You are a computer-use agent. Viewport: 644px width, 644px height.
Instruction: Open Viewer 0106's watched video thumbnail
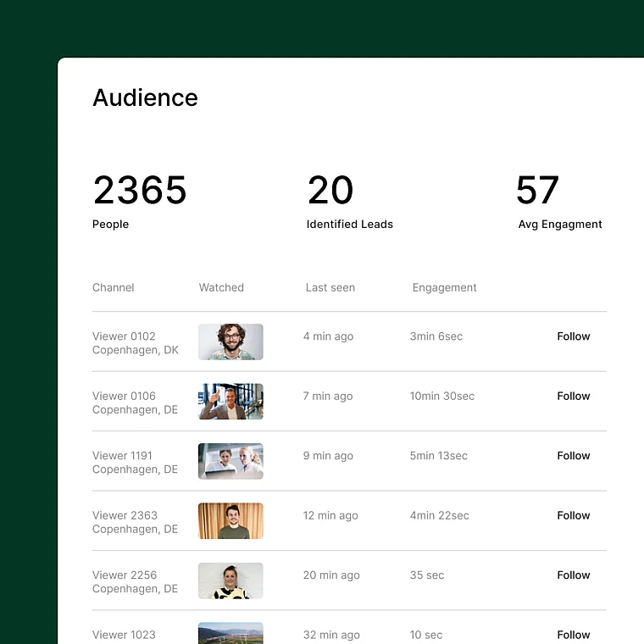coord(230,402)
